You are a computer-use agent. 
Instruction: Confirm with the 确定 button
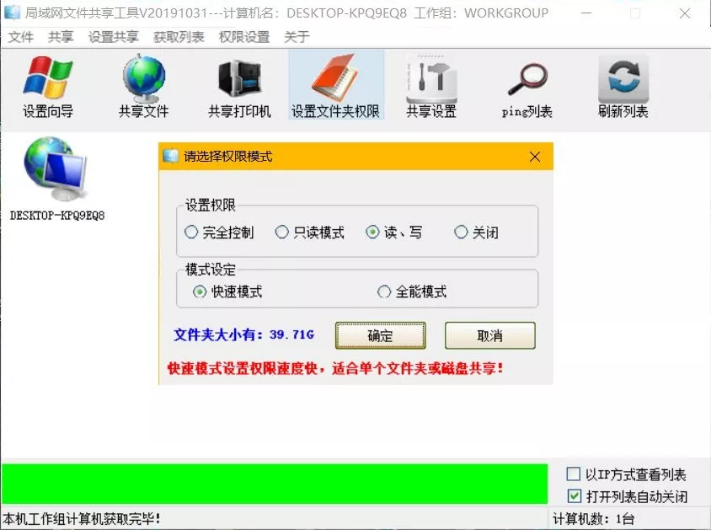380,336
